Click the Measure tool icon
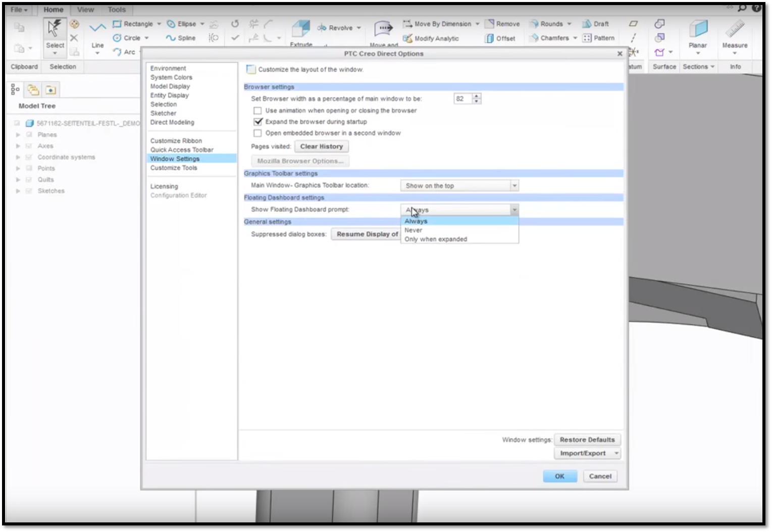Viewport: 772px width, 532px height. click(x=735, y=29)
